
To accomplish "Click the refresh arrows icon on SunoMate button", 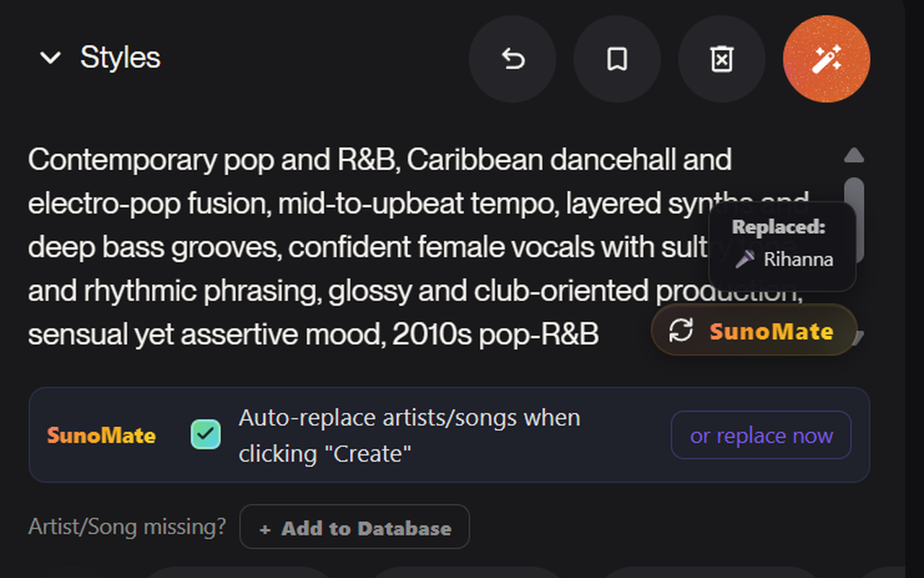I will click(x=681, y=331).
